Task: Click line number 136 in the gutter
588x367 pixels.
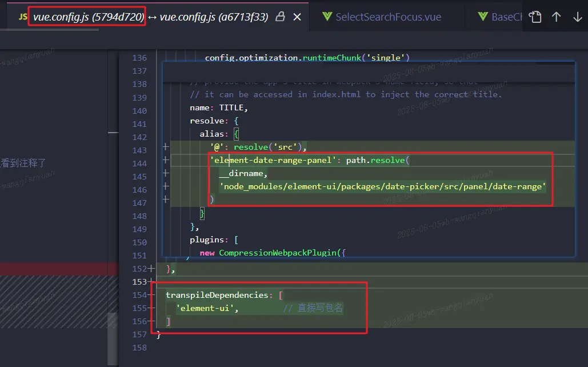Action: [x=139, y=58]
